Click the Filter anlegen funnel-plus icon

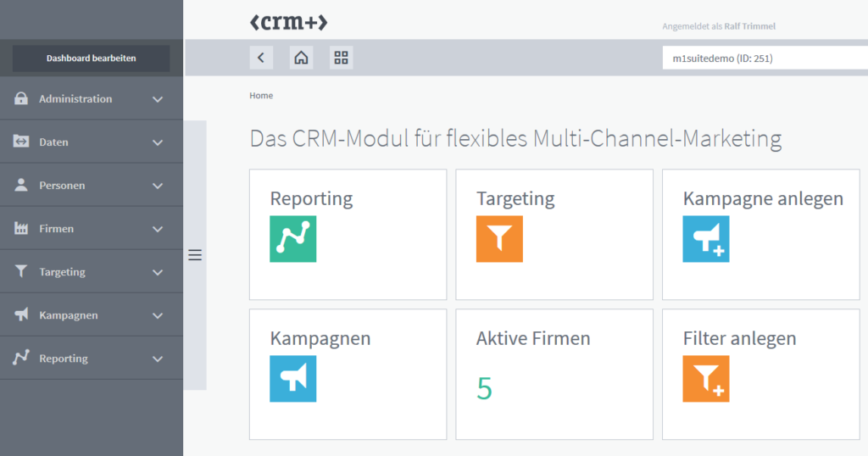pos(706,379)
